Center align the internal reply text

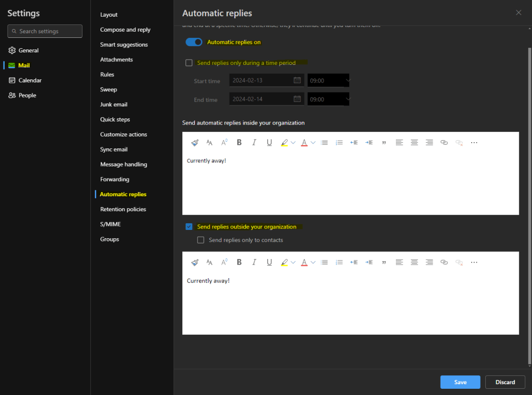tap(414, 142)
